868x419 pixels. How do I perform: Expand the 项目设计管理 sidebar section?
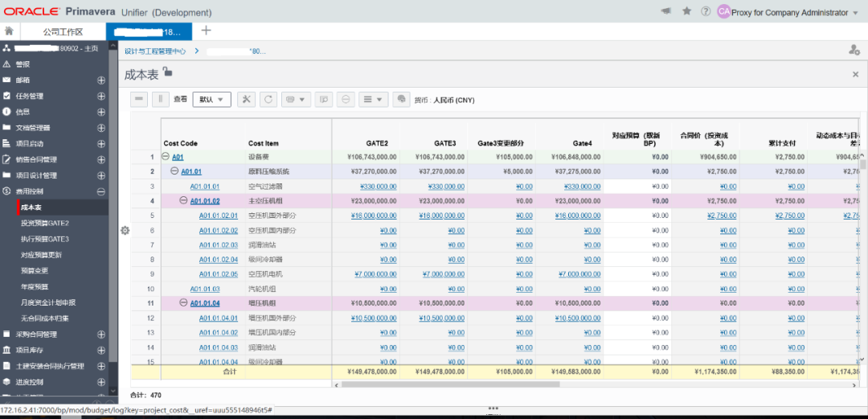click(100, 175)
